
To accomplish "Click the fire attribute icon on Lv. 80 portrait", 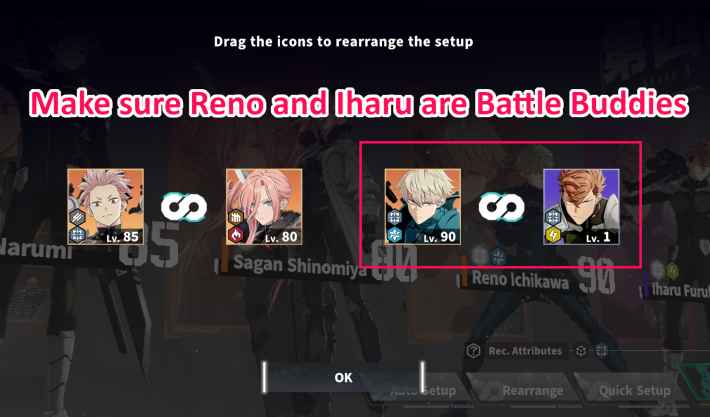I will [236, 235].
